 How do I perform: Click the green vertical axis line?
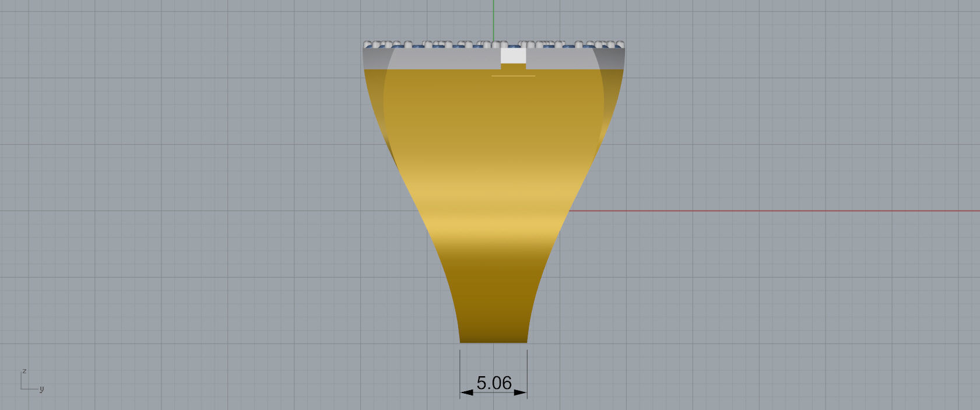point(493,20)
